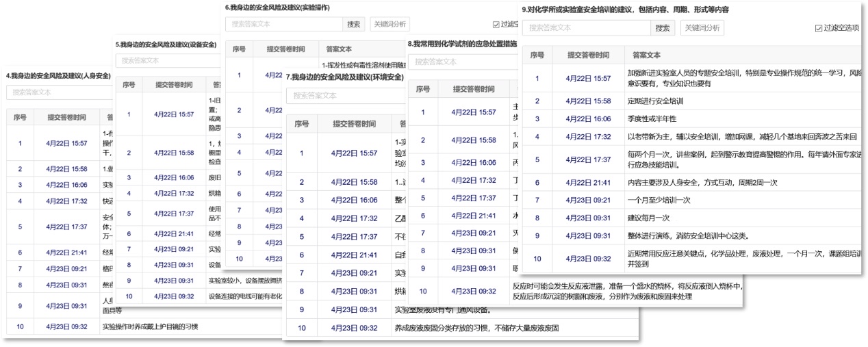Focus search box under question 7 环境安全
The width and height of the screenshot is (868, 347).
[346, 96]
